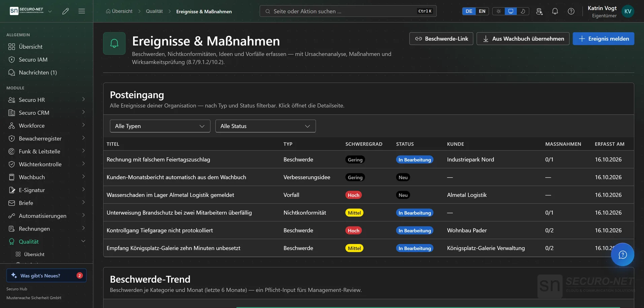Open row Wasserschaden im Lager Almetal Logistik gemeldet
The width and height of the screenshot is (644, 308).
tap(368, 195)
